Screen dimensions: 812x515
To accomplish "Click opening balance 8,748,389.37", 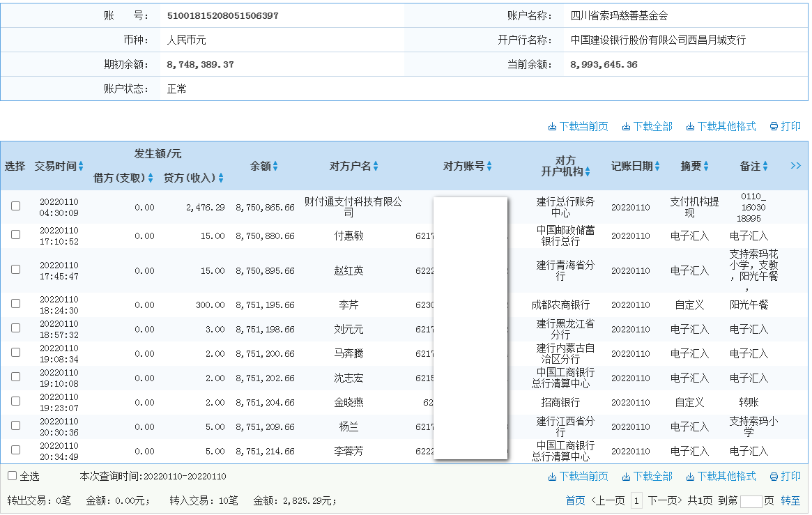I will coord(201,65).
